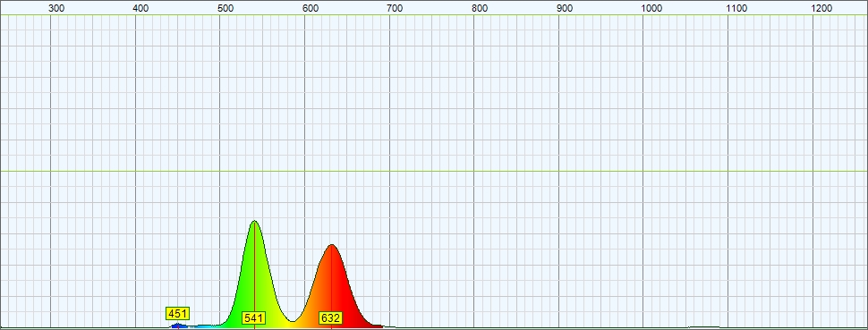Select the 541 peak wavelength label
The width and height of the screenshot is (868, 330).
tap(254, 317)
